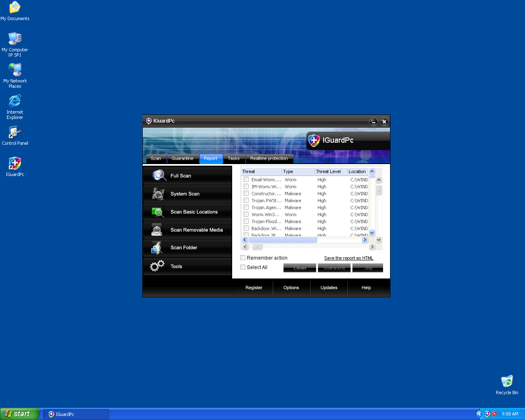Click the Scan Removable Media icon
The height and width of the screenshot is (420, 525).
(157, 230)
